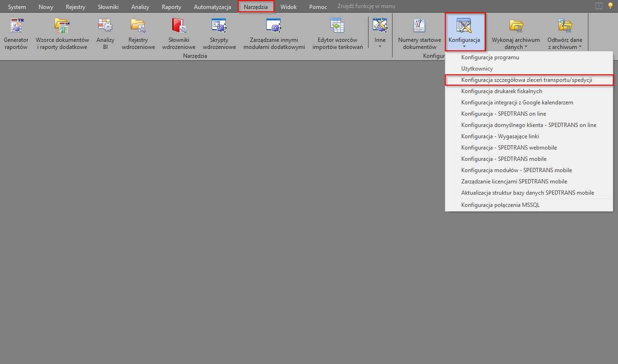Collapse the Konfiguracja dropdown button

point(464,32)
